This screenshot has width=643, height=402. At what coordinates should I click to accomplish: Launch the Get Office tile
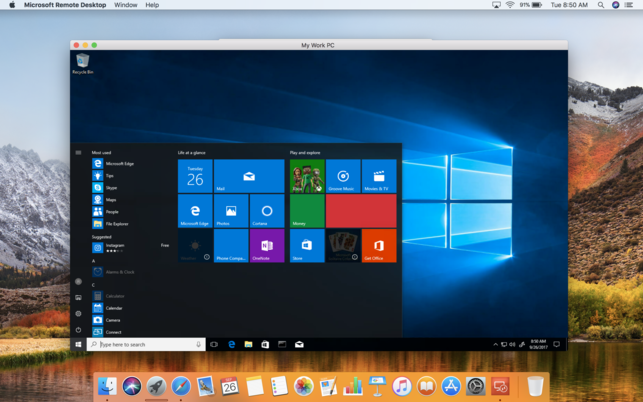pyautogui.click(x=379, y=245)
